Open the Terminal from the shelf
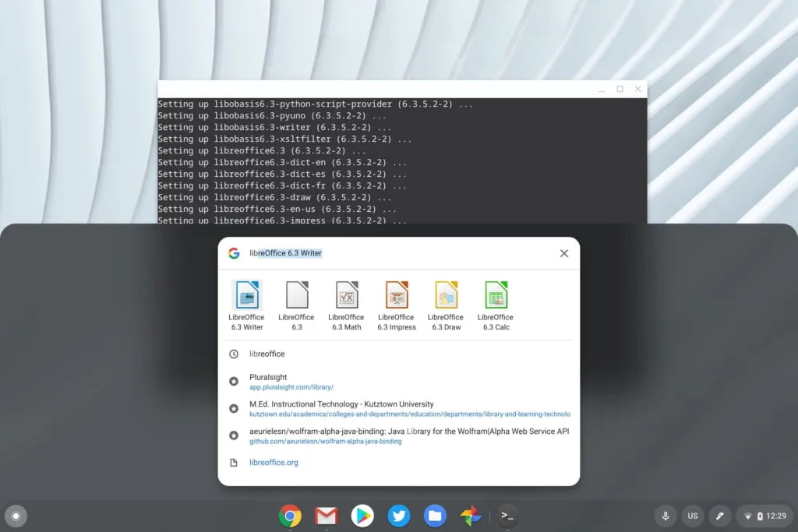 click(x=507, y=516)
